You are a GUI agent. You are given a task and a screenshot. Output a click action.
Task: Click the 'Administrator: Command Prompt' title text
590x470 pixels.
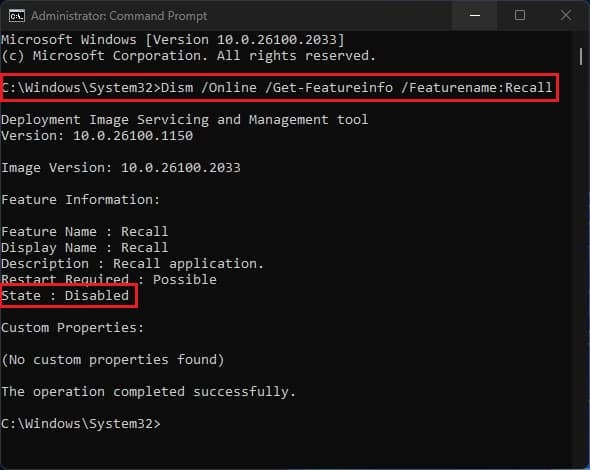coord(119,16)
